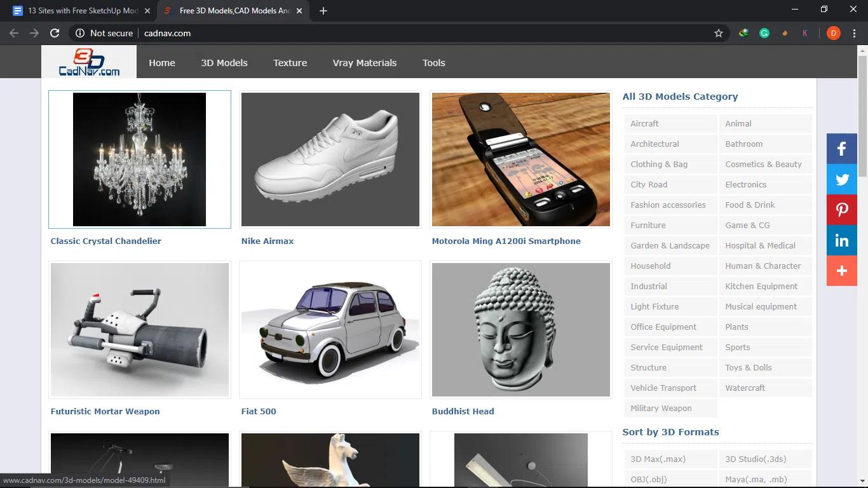Open the browser profile menu
Viewport: 868px width, 488px height.
(832, 32)
